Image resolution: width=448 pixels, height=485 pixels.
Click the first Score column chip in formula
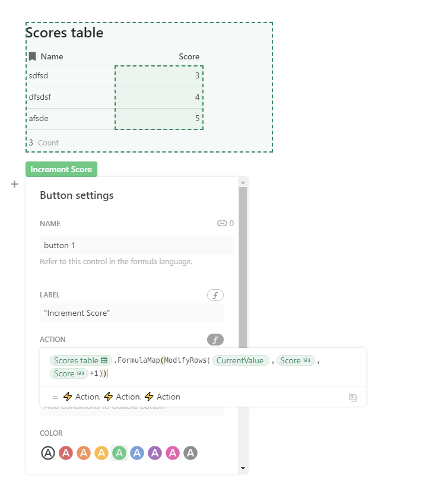295,360
